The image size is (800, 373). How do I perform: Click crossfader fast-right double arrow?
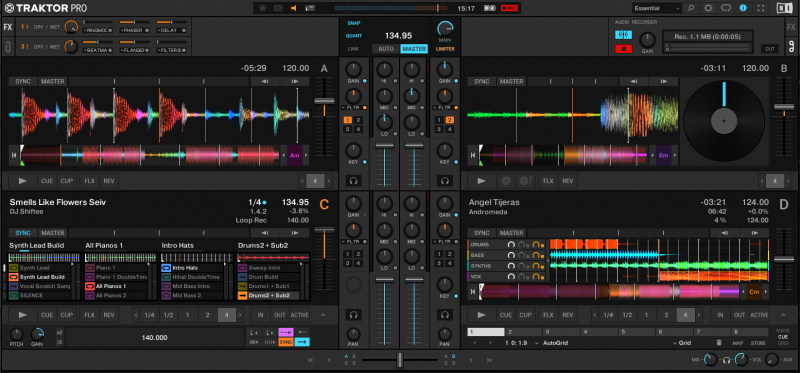(489, 360)
